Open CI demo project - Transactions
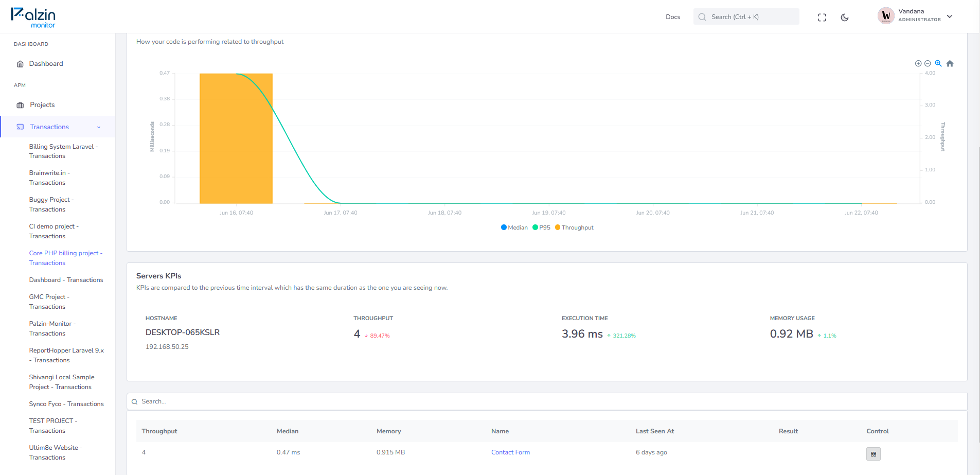Screen dimensions: 980x475 (54, 231)
